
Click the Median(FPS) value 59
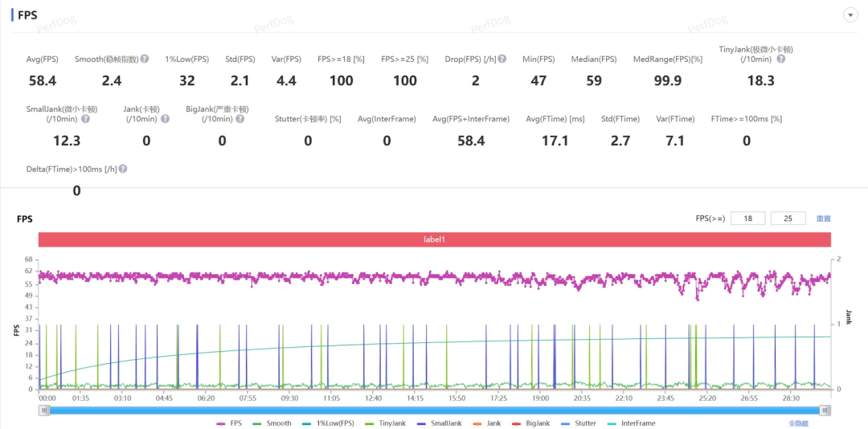[x=594, y=81]
